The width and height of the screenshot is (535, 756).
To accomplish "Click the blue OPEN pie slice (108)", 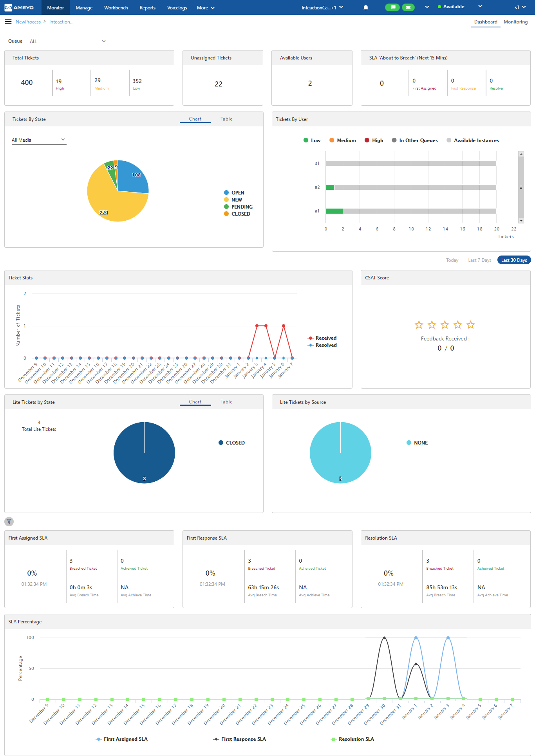I will coord(132,177).
